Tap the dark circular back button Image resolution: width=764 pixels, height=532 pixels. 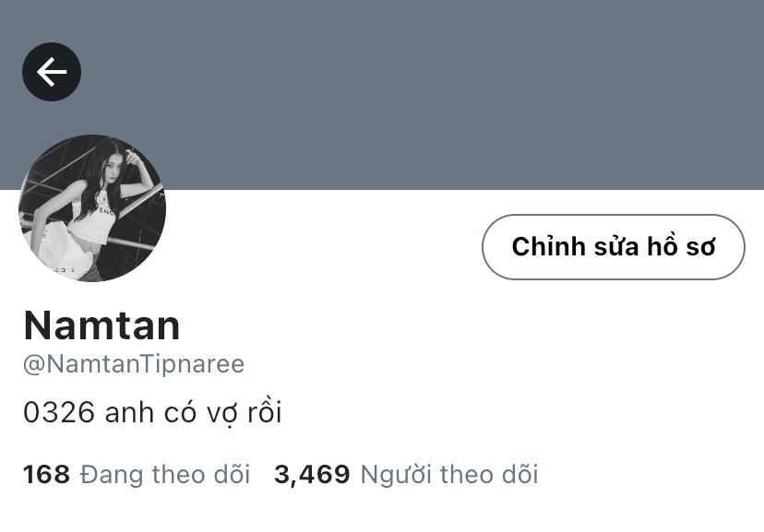click(x=52, y=72)
